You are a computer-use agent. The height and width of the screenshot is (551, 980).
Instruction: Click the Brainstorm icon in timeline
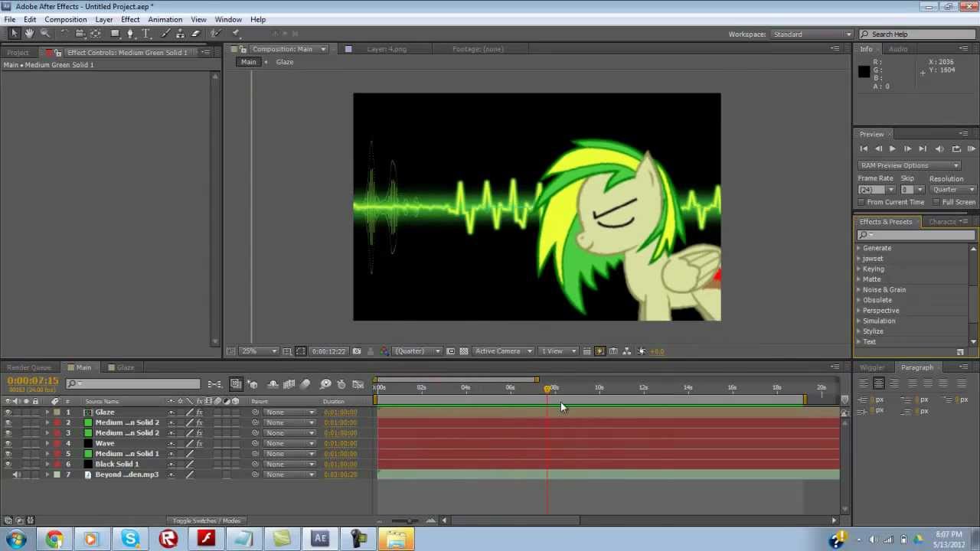pyautogui.click(x=325, y=384)
